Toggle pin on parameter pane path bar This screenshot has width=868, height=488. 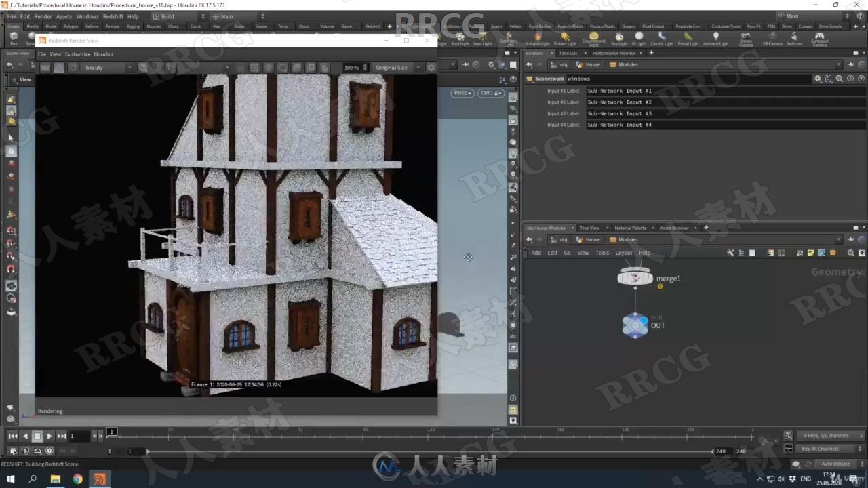pos(850,64)
